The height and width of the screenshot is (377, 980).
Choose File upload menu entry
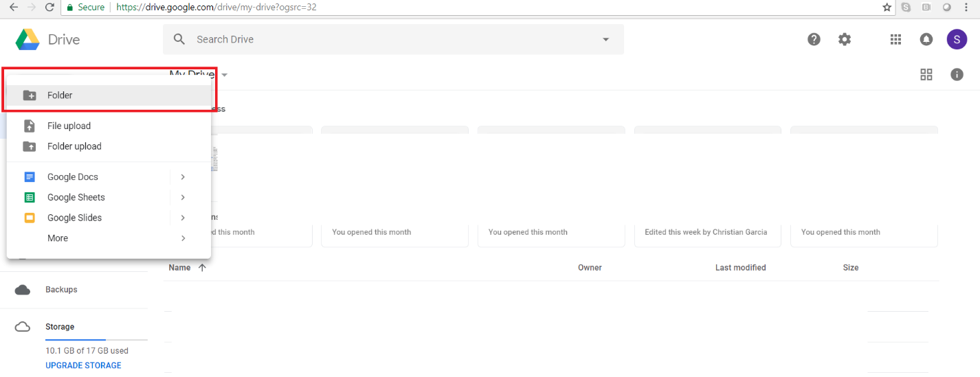109,126
